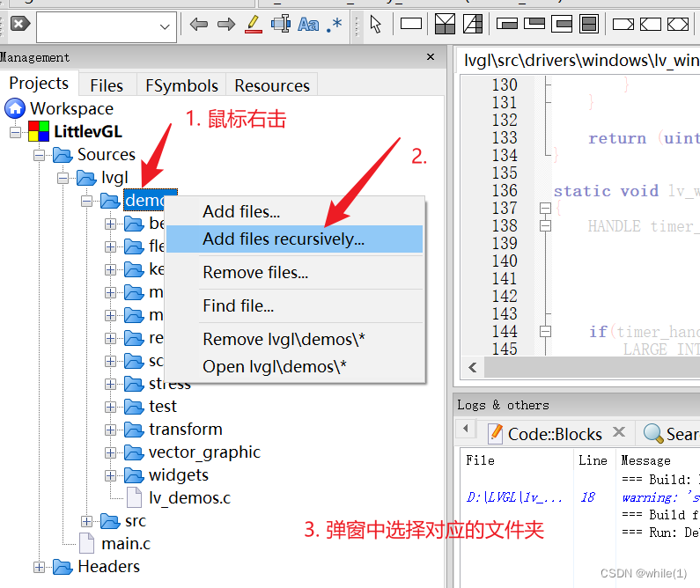Select the widgets folder

tap(179, 475)
